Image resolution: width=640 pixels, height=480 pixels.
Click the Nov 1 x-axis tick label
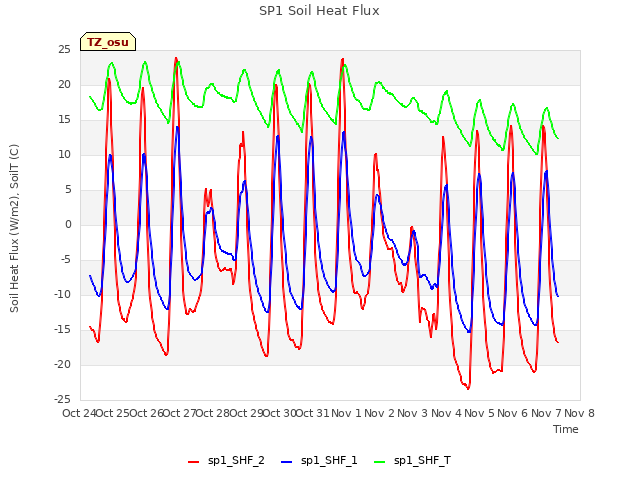click(346, 413)
